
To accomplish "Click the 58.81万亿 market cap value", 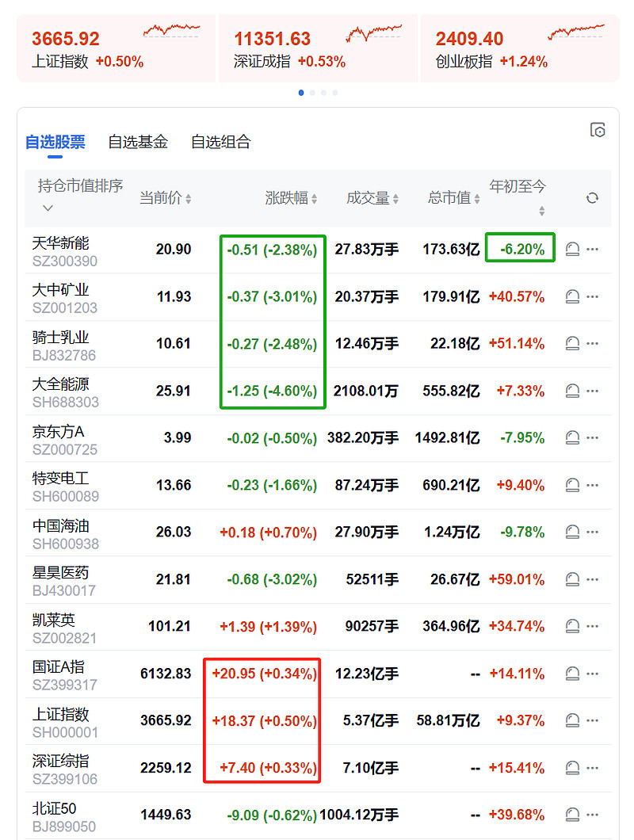I will 448,721.
